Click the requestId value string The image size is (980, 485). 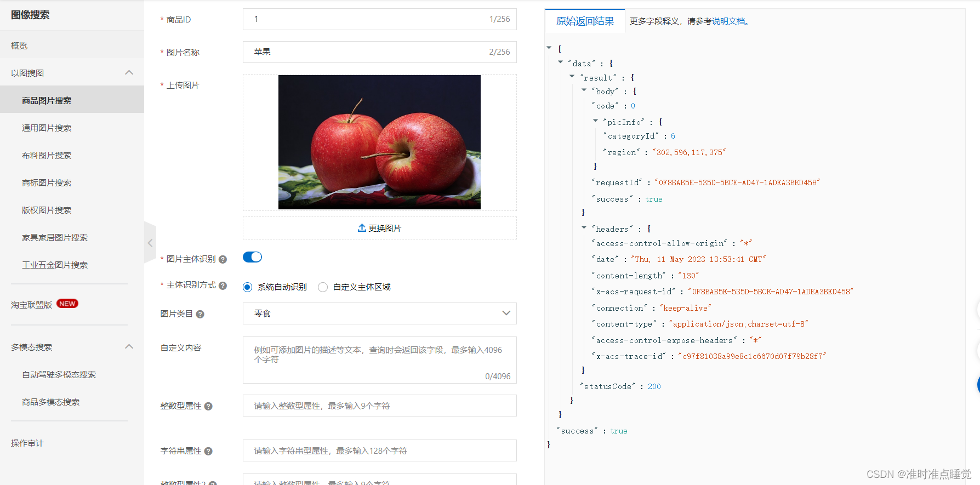click(737, 182)
